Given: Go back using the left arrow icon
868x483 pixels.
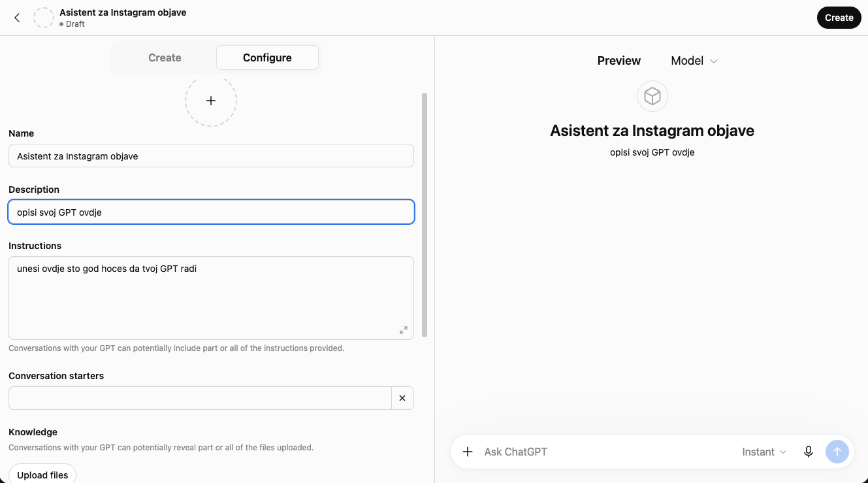Looking at the screenshot, I should (17, 18).
